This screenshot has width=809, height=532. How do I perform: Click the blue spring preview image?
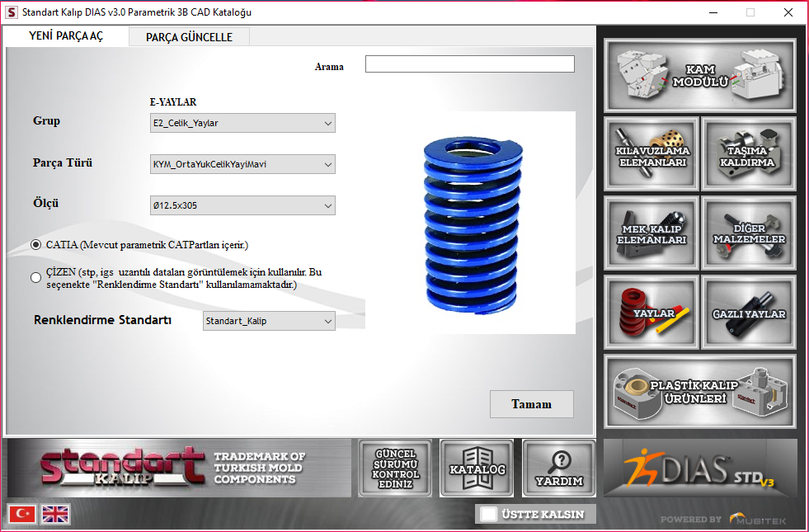(473, 223)
